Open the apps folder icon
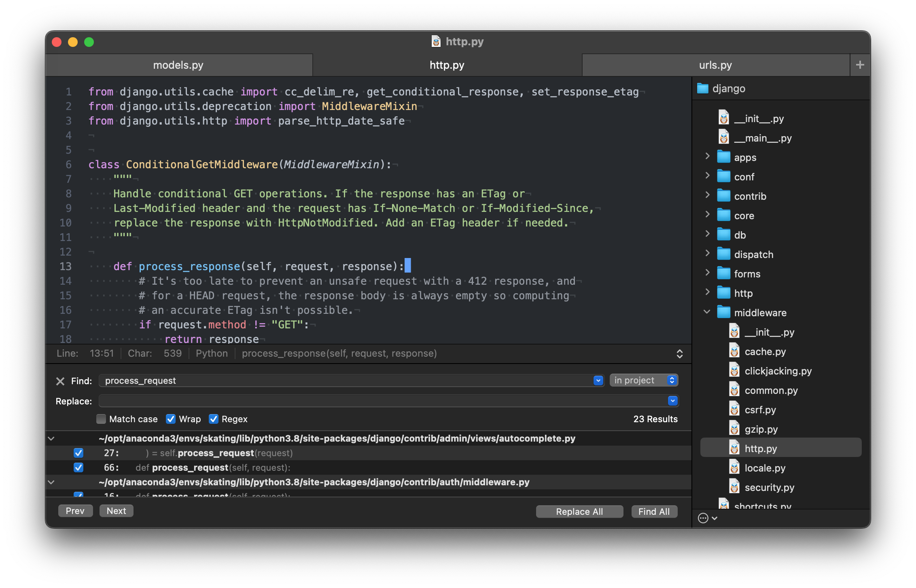This screenshot has height=588, width=916. pyautogui.click(x=724, y=157)
